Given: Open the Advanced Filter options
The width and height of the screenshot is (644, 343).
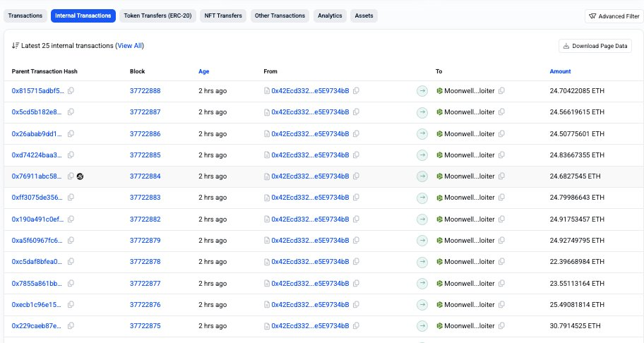Looking at the screenshot, I should (x=614, y=16).
